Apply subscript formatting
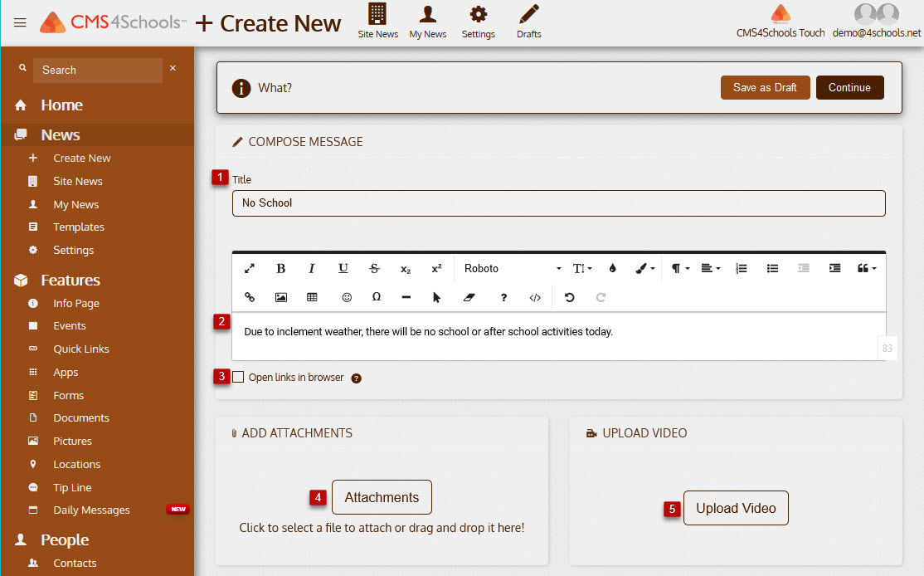The width and height of the screenshot is (924, 576). coord(406,269)
